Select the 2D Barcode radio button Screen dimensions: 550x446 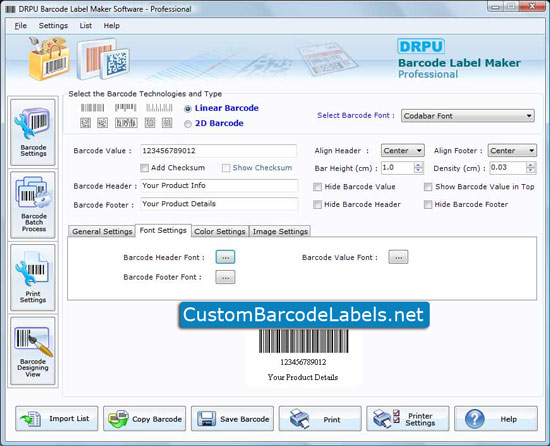[188, 124]
